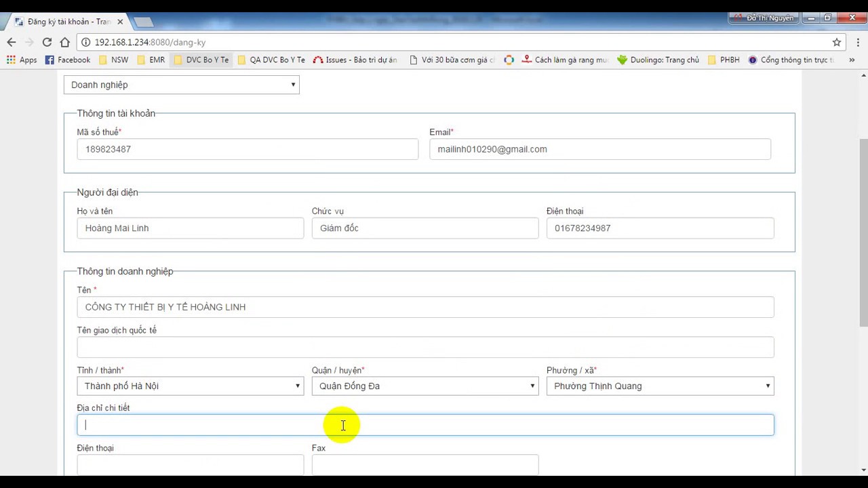Image resolution: width=868 pixels, height=488 pixels.
Task: Click the browser forward arrow
Action: pyautogui.click(x=29, y=42)
